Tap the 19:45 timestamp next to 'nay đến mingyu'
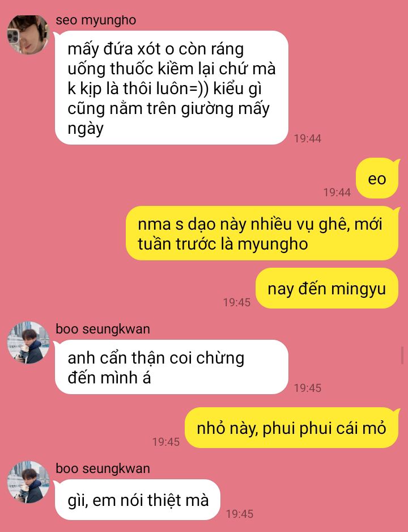Viewport: 408px width, 532px height. pyautogui.click(x=237, y=302)
